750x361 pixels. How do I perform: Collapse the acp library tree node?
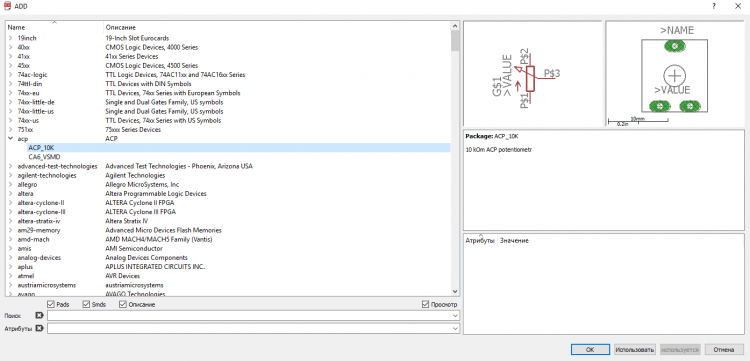10,139
